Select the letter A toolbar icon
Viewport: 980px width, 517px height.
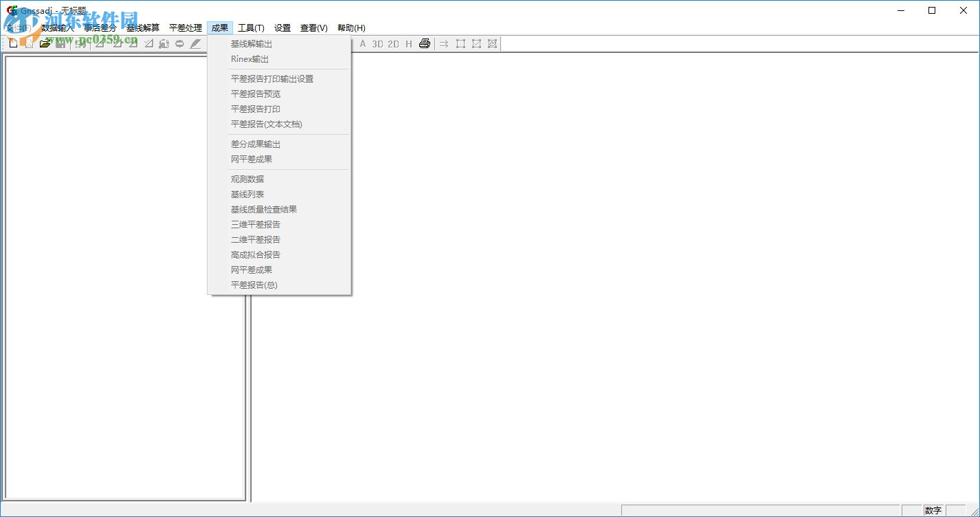point(363,44)
